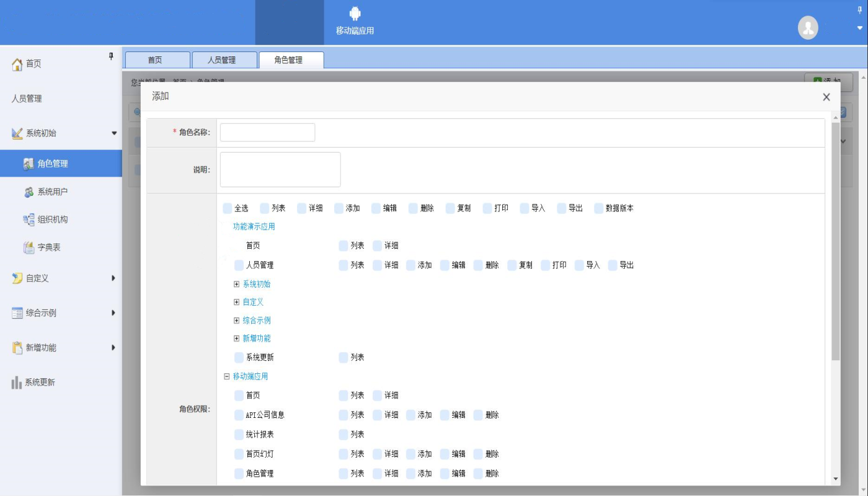Screen dimensions: 868x496
Task: Enable 编辑 permission for 角色管理 in the dialog
Action: click(x=445, y=474)
